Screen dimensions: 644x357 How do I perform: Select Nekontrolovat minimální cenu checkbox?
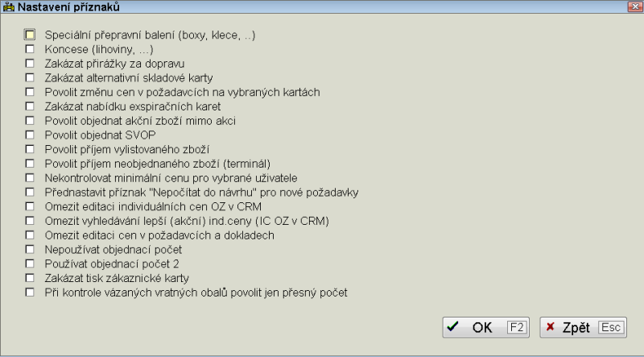[30, 178]
